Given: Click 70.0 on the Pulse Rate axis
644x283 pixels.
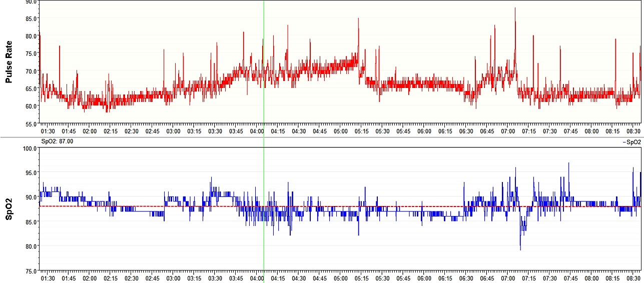Looking at the screenshot, I should point(31,71).
